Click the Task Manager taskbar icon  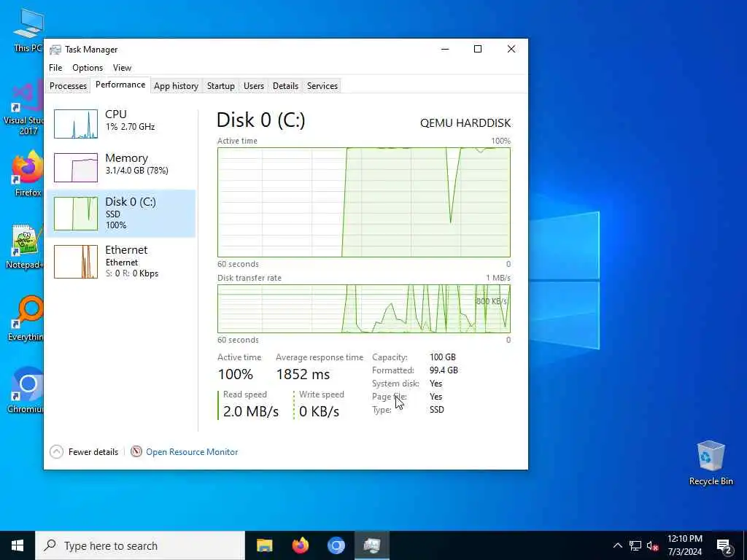[371, 545]
